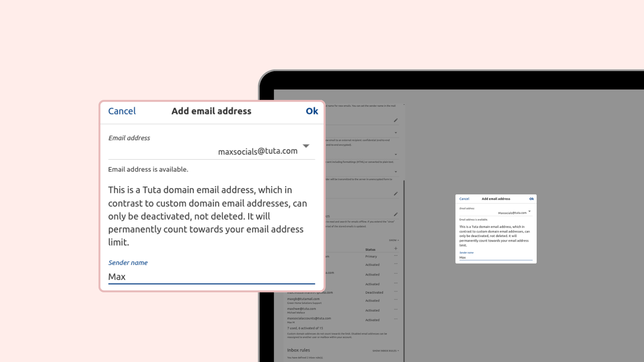Open the three-dot menu for maxhwe@tuta.com
Viewport: 644px width, 362px height.
click(x=396, y=309)
